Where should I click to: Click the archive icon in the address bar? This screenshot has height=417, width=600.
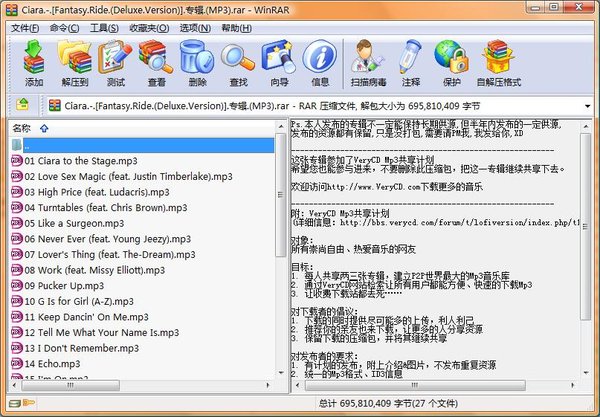(55, 106)
